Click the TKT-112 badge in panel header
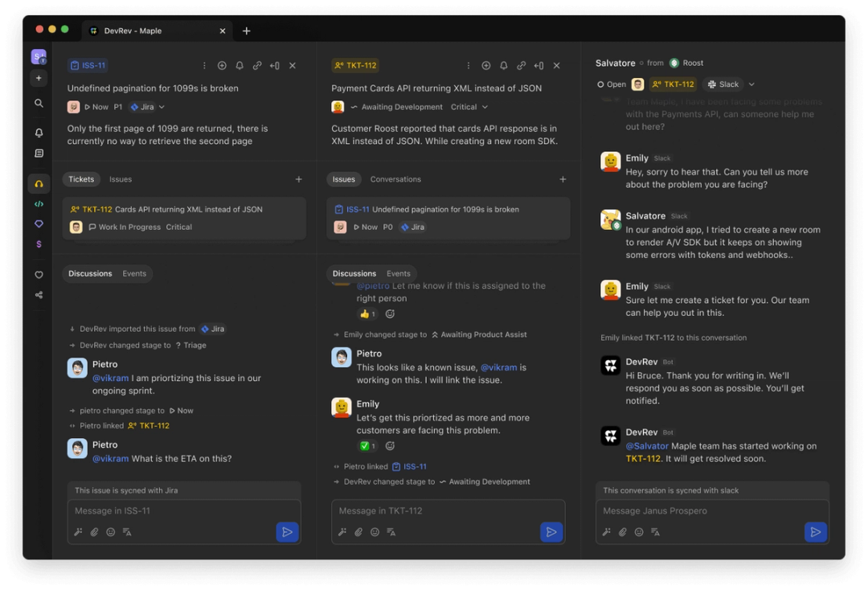Viewport: 868px width, 590px height. 355,65
